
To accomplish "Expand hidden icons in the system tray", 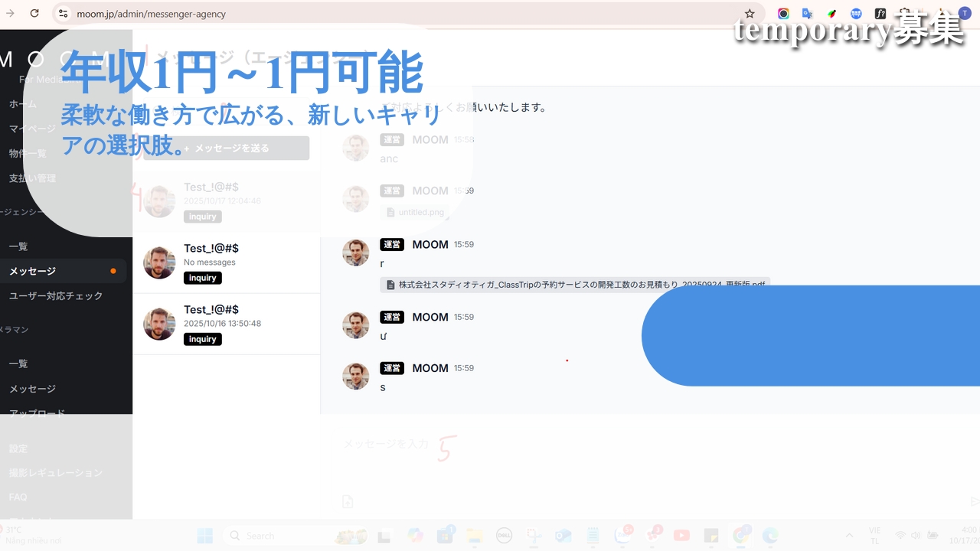I will pyautogui.click(x=849, y=535).
